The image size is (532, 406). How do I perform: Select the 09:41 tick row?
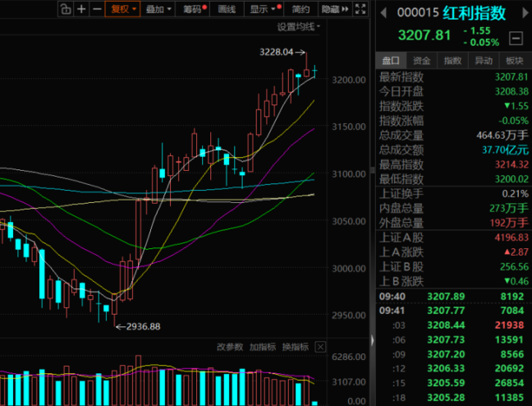454,311
